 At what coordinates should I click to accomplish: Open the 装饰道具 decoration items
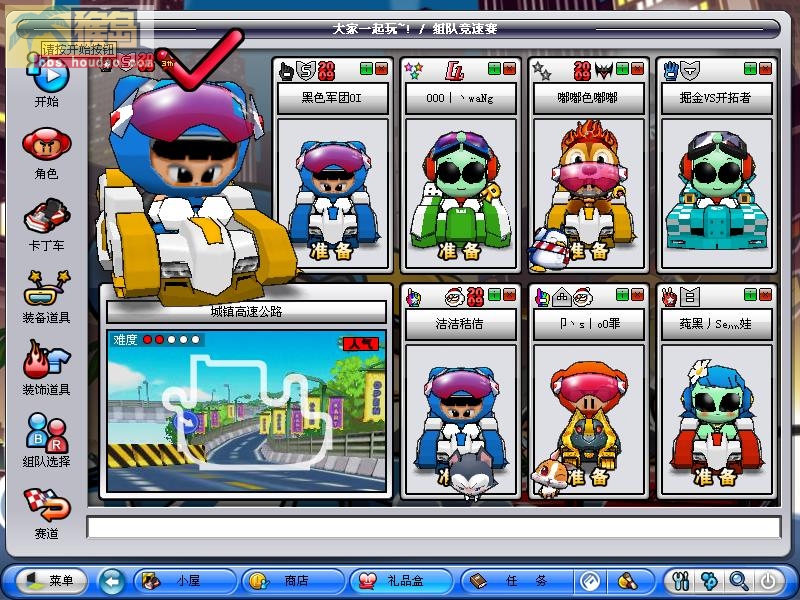coord(46,368)
